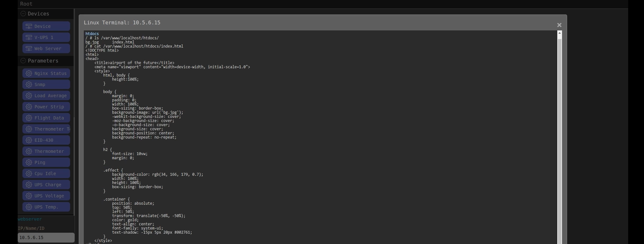Viewport: 644px width, 244px height.
Task: Click the EID-430 gear icon
Action: point(29,140)
